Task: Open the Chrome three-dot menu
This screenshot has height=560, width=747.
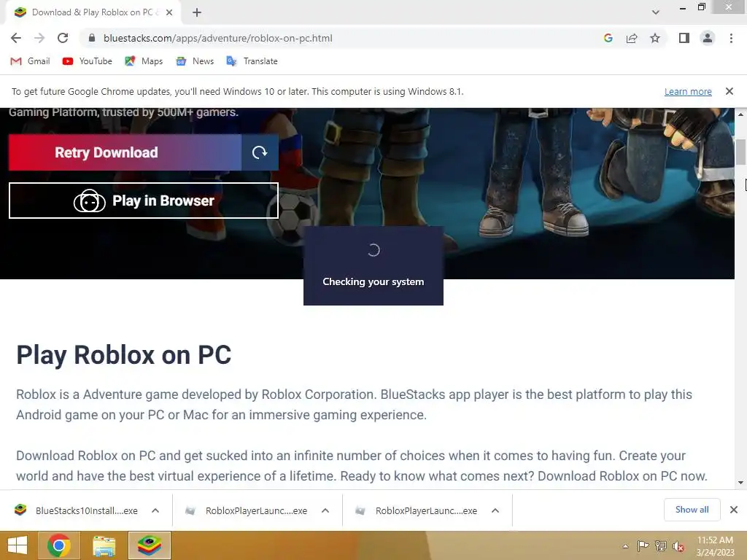Action: (731, 38)
